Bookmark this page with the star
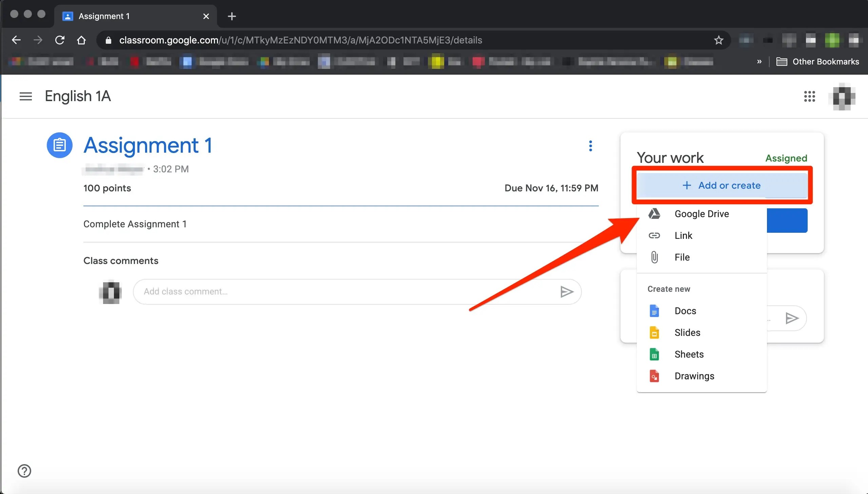This screenshot has height=494, width=868. [x=718, y=40]
